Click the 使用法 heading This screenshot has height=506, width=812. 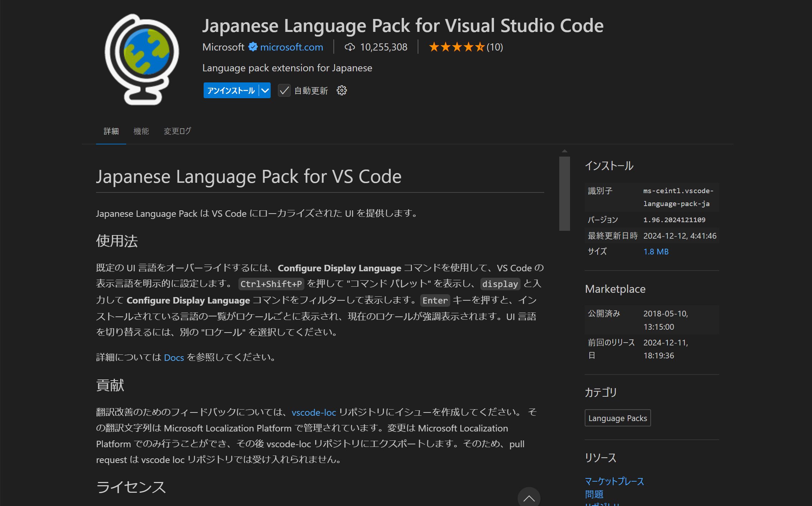click(117, 241)
